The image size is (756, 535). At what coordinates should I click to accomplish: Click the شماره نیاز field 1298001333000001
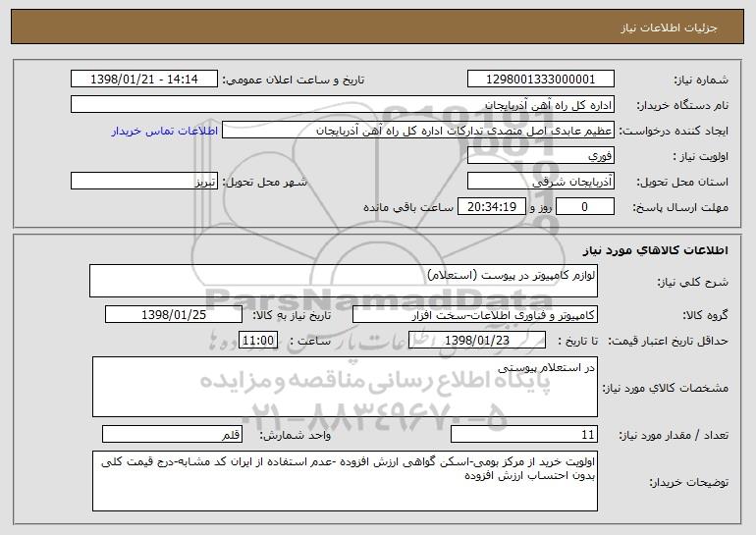(x=540, y=80)
